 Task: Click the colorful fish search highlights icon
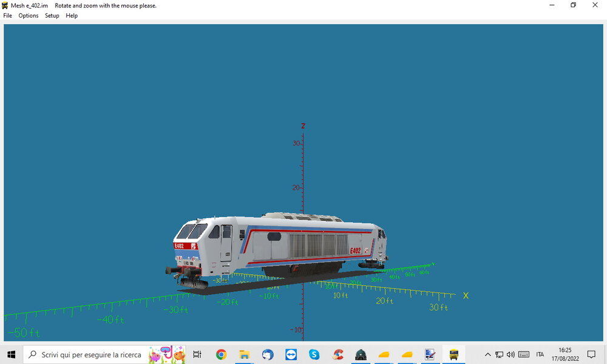[167, 354]
